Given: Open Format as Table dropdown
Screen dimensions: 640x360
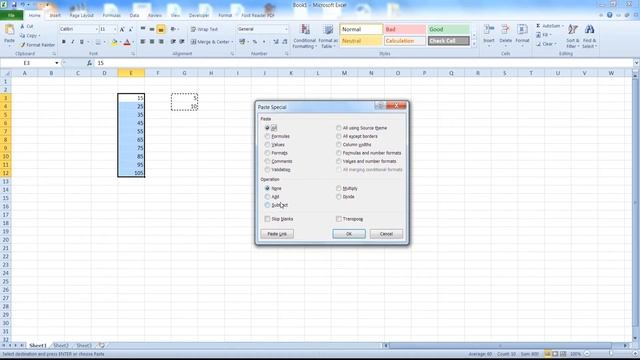Looking at the screenshot, I should (328, 37).
